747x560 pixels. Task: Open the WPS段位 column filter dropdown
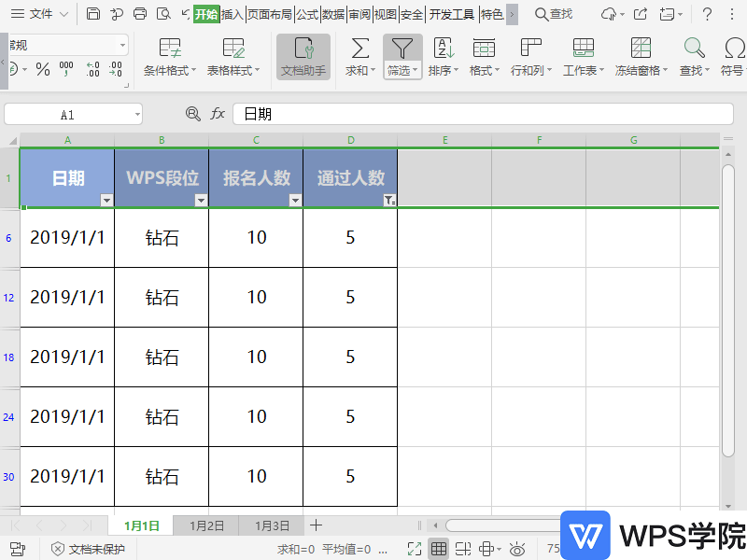pos(201,201)
